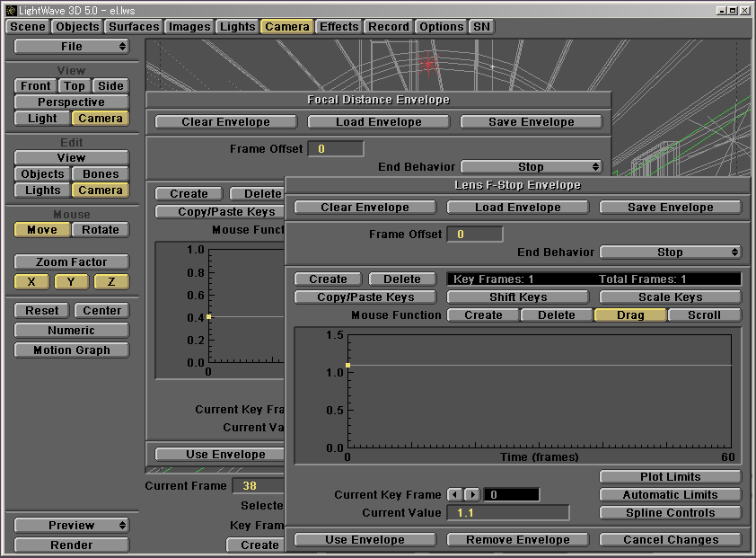Activate Rotate mouse mode

tap(100, 230)
